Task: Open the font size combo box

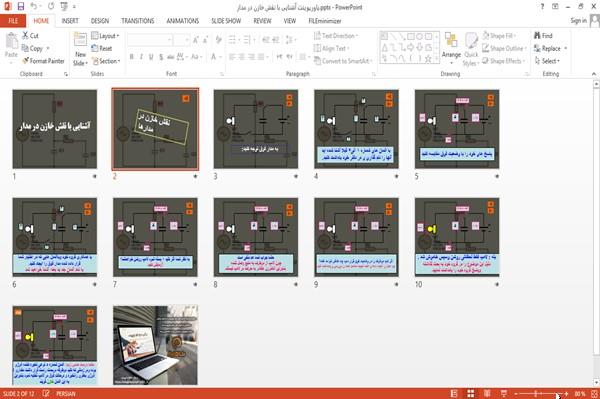Action: pos(181,40)
